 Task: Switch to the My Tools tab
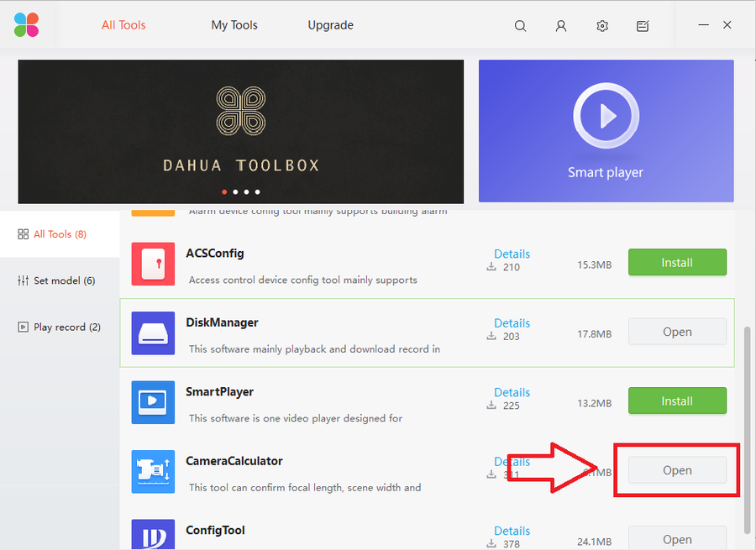pyautogui.click(x=234, y=25)
